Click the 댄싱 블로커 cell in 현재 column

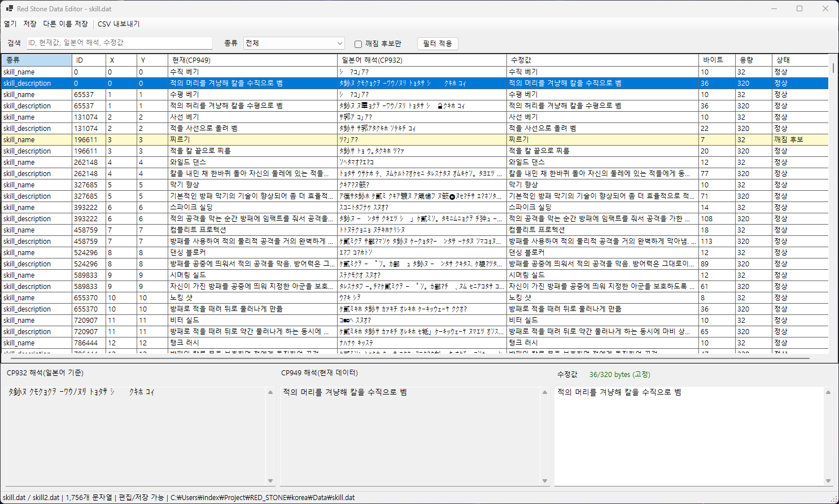[253, 252]
